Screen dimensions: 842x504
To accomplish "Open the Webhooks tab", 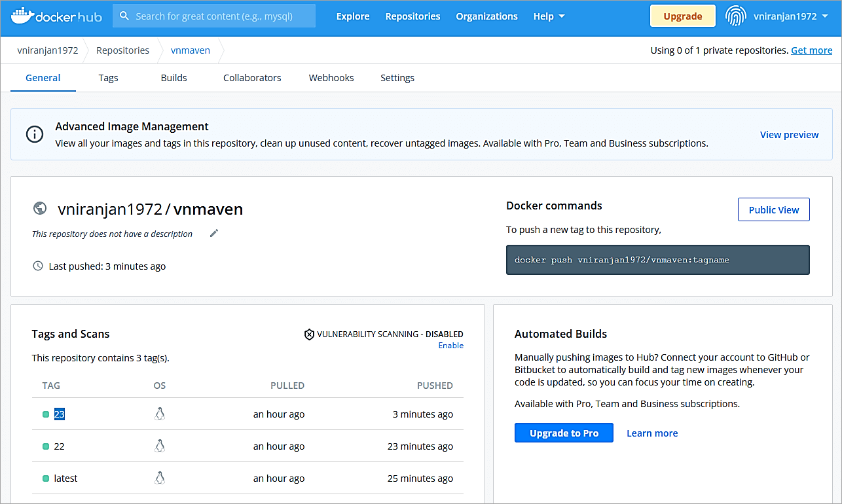I will point(331,78).
